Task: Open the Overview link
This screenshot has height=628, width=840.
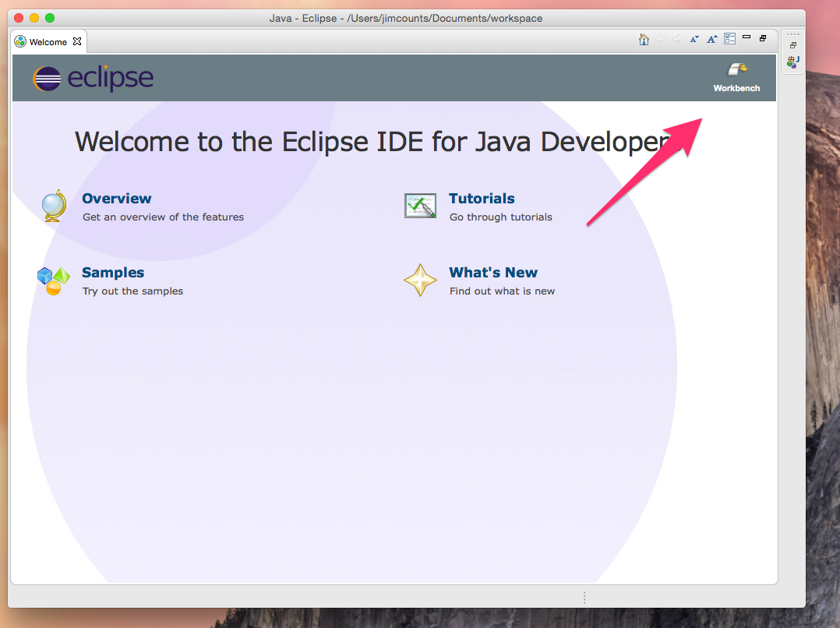Action: pyautogui.click(x=117, y=199)
